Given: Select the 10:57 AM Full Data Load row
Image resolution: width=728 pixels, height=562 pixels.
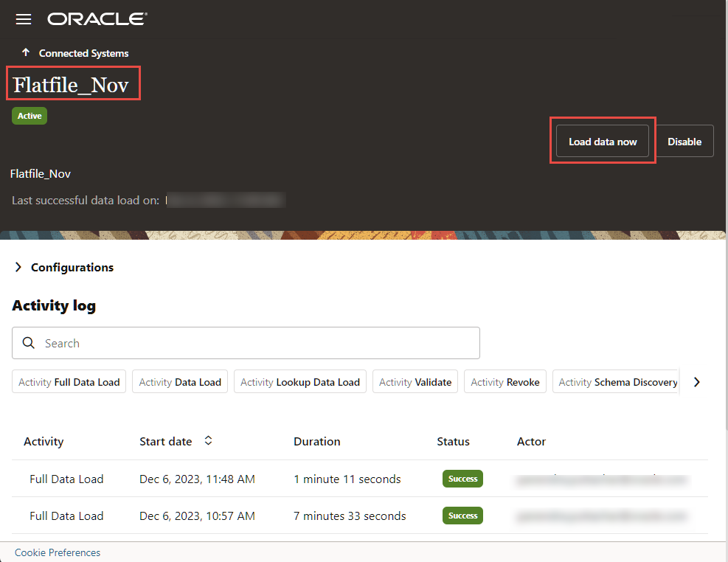Looking at the screenshot, I should pos(360,516).
